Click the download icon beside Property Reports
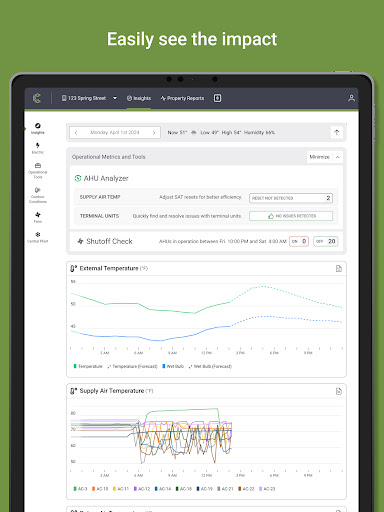384x512 pixels. pos(217,98)
